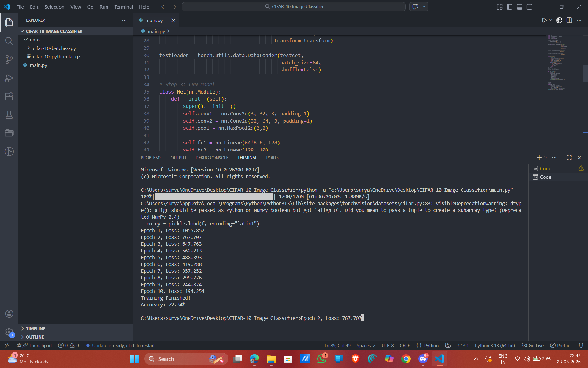
Task: Select main.py in the Explorer
Action: click(76, 65)
